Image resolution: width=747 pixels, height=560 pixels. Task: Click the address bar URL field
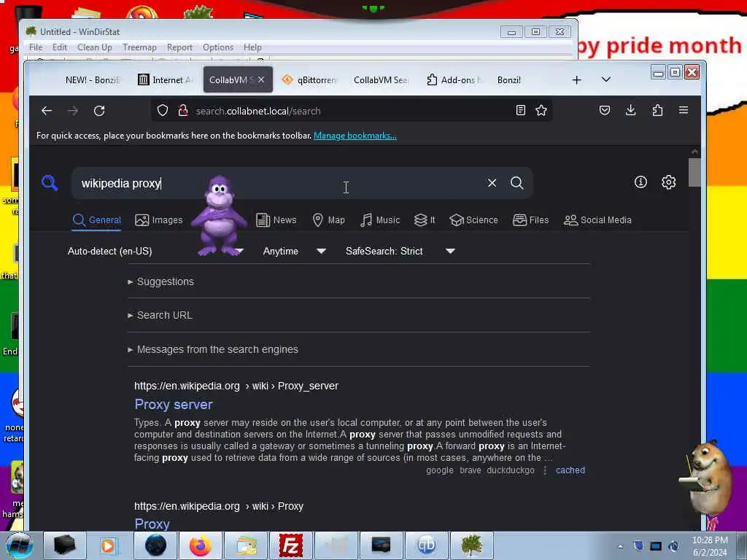(352, 111)
